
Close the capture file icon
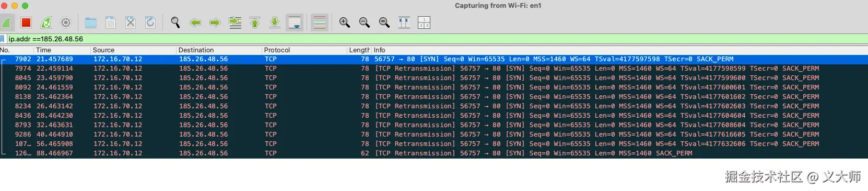(x=131, y=23)
